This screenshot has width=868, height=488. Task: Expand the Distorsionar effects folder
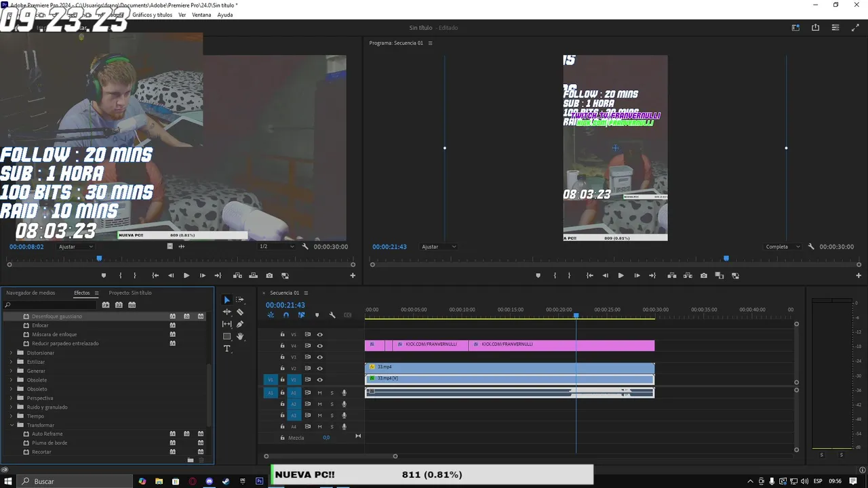(x=11, y=352)
